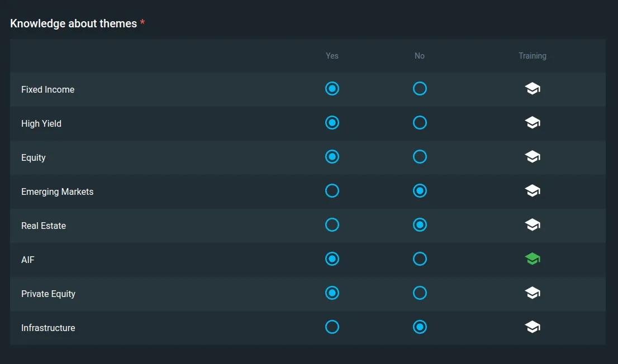This screenshot has width=618, height=364.
Task: Click the Equity training cap icon
Action: click(533, 157)
